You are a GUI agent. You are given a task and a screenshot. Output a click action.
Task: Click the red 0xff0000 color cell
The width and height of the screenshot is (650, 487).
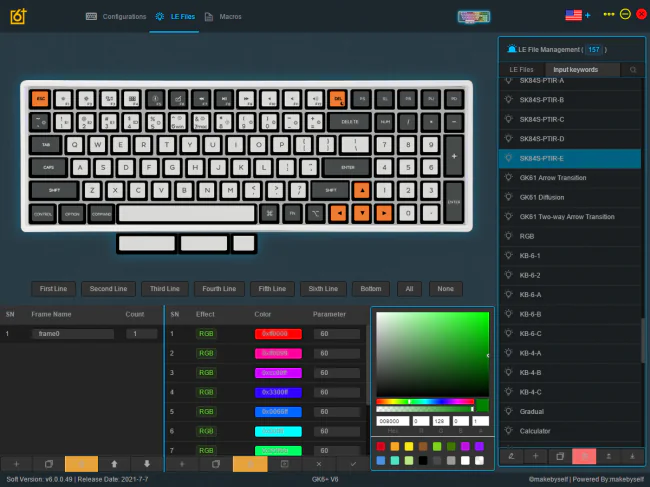[278, 334]
